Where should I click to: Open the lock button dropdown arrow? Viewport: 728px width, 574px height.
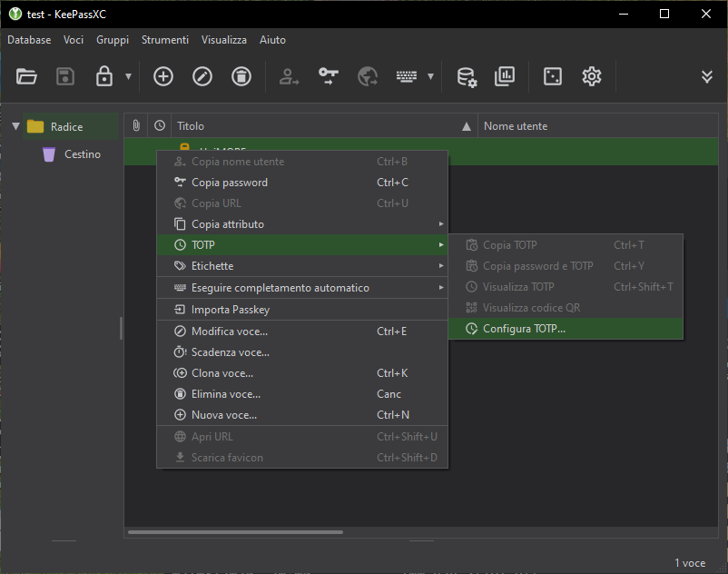tap(128, 77)
